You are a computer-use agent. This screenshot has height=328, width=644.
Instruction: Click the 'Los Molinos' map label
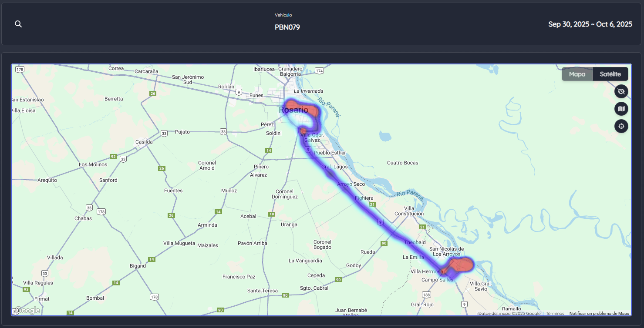click(x=93, y=164)
